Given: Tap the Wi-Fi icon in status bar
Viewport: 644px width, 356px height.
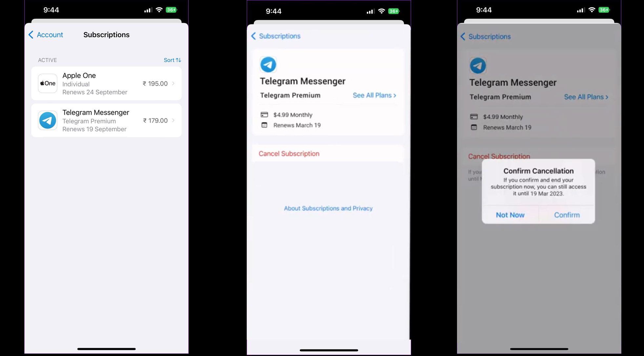Looking at the screenshot, I should (159, 10).
